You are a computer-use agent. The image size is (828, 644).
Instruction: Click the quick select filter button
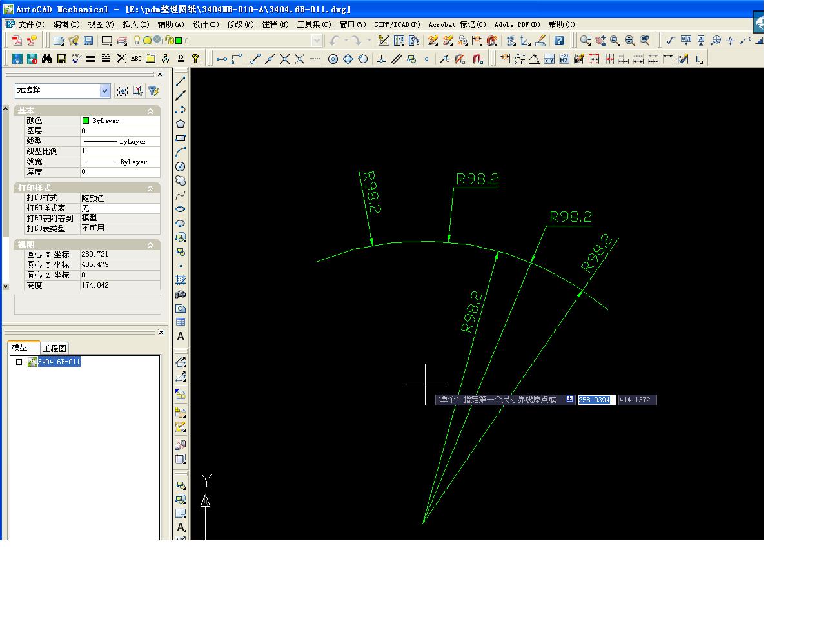point(153,91)
